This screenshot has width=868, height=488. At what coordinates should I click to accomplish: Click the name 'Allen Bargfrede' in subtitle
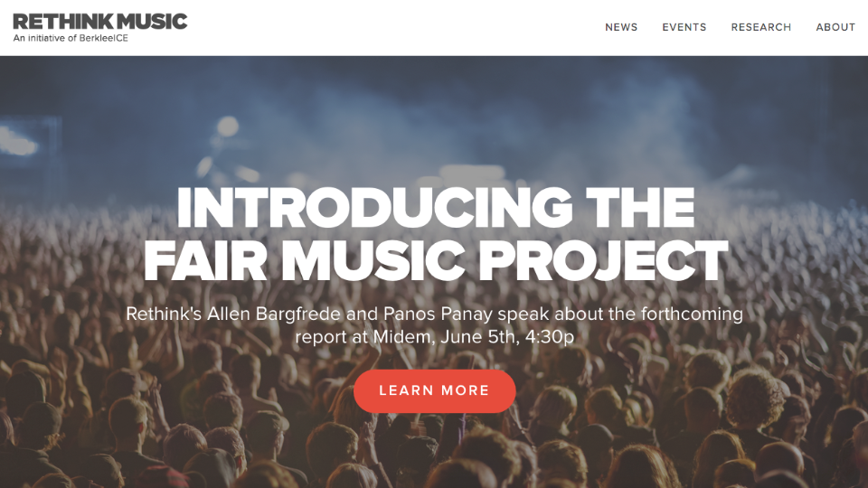(x=273, y=314)
